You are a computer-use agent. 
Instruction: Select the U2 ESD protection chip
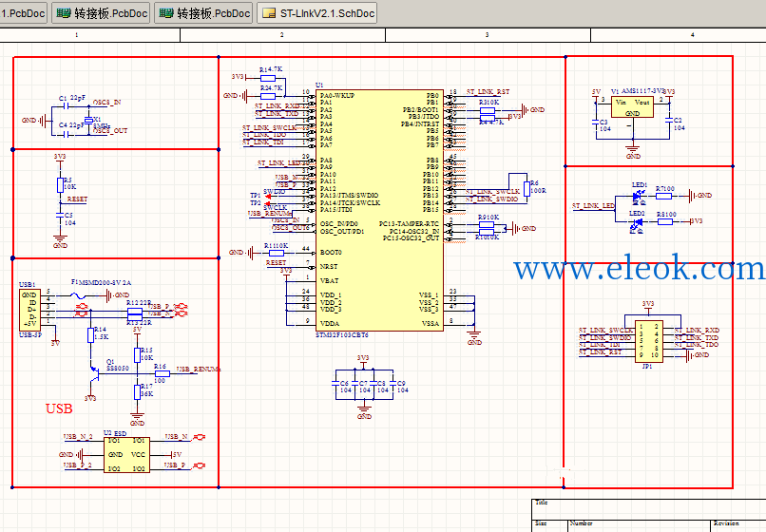126,455
